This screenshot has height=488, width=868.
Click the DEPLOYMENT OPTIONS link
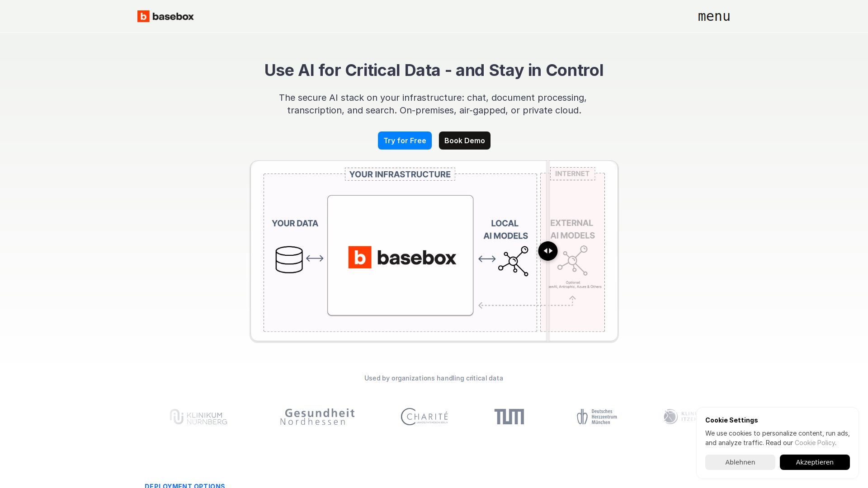point(184,486)
